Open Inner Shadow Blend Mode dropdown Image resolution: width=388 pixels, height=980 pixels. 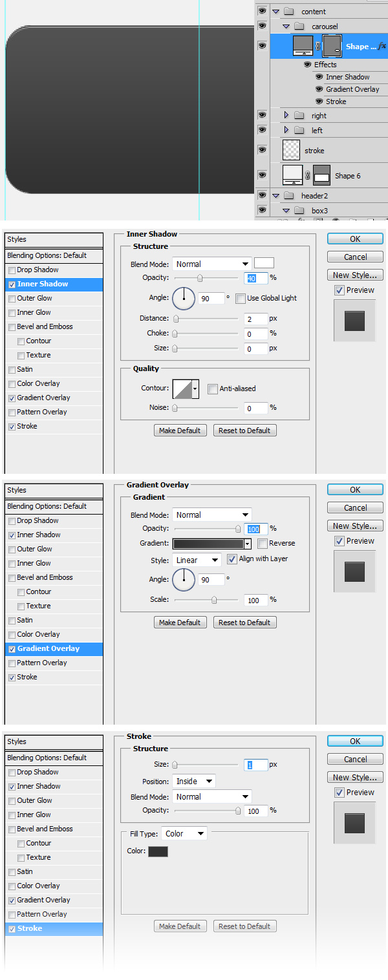point(211,264)
